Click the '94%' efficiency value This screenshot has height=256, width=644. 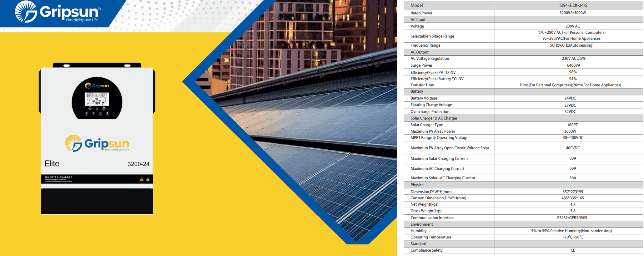tap(573, 79)
